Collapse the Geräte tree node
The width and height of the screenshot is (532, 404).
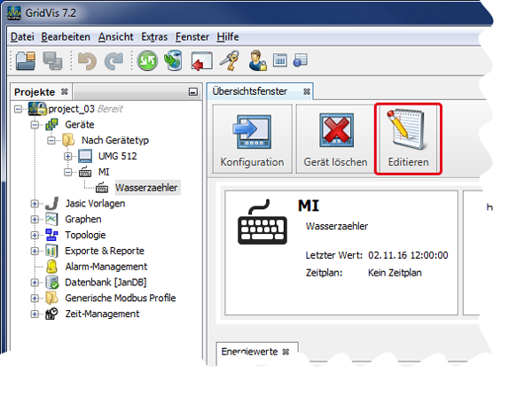pos(35,125)
